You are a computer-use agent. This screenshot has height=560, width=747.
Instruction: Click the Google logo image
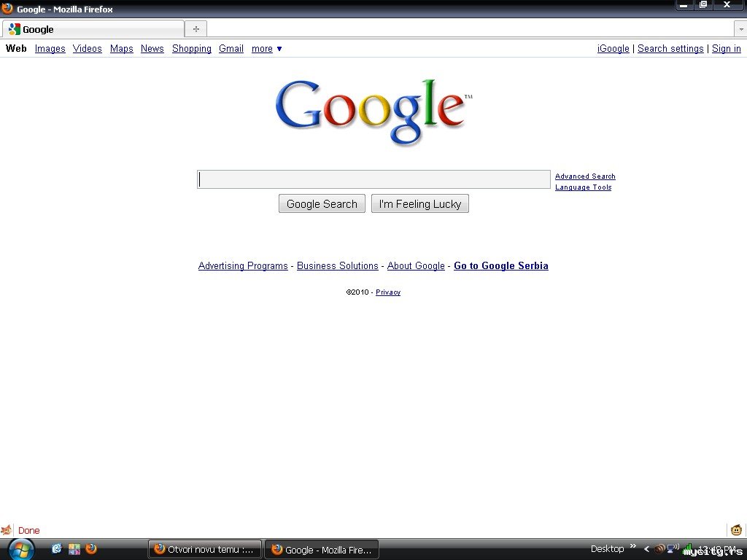[374, 112]
